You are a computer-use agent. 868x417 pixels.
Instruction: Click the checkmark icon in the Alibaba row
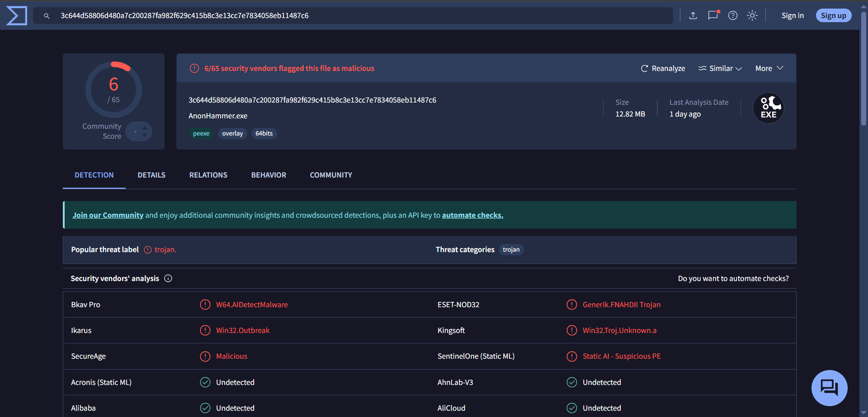tap(205, 408)
